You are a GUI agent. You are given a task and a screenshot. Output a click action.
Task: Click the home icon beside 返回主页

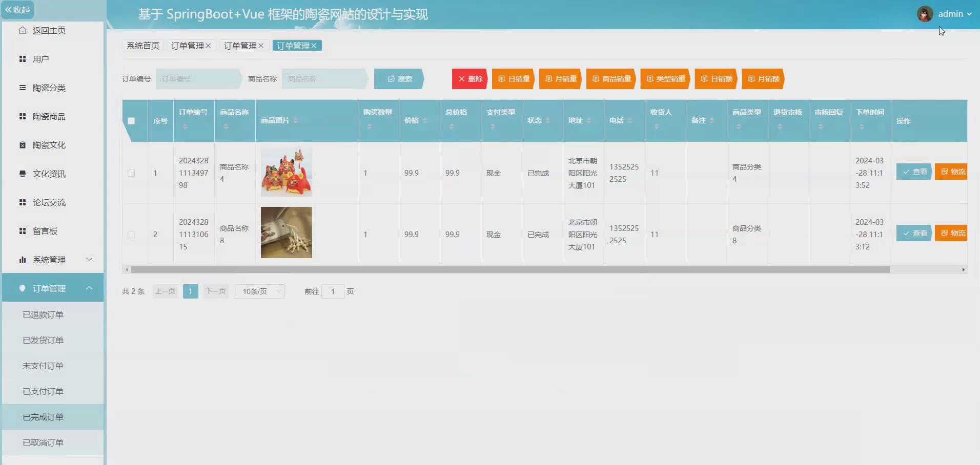[23, 30]
